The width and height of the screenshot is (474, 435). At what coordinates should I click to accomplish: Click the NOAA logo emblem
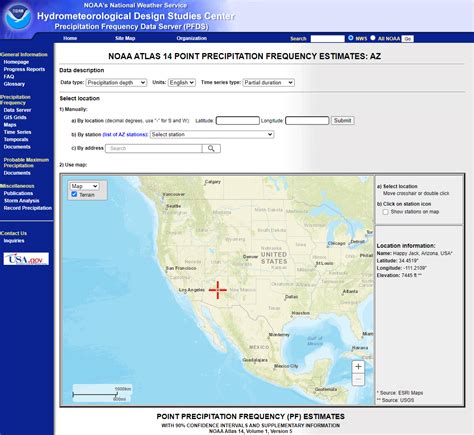18,16
